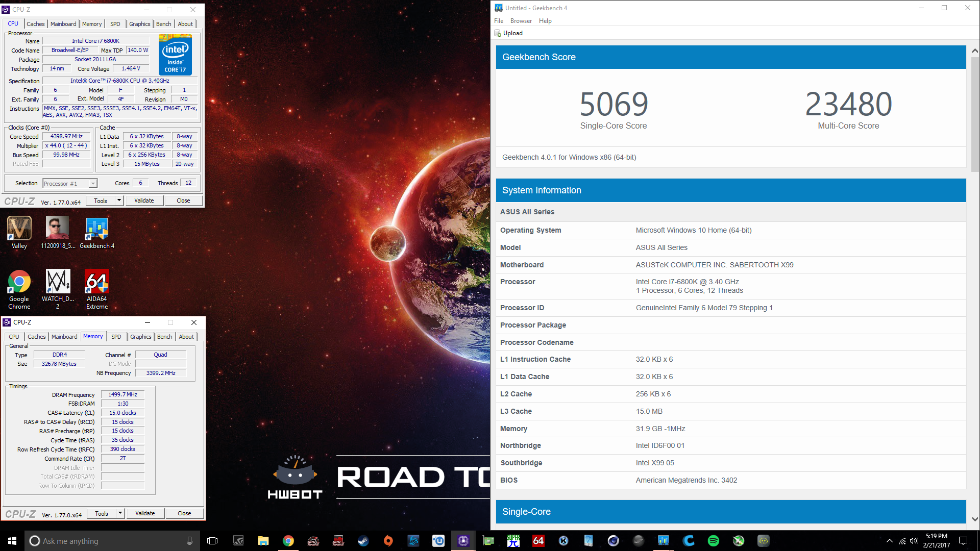Click the 'Ask me anything' search box

click(x=111, y=541)
